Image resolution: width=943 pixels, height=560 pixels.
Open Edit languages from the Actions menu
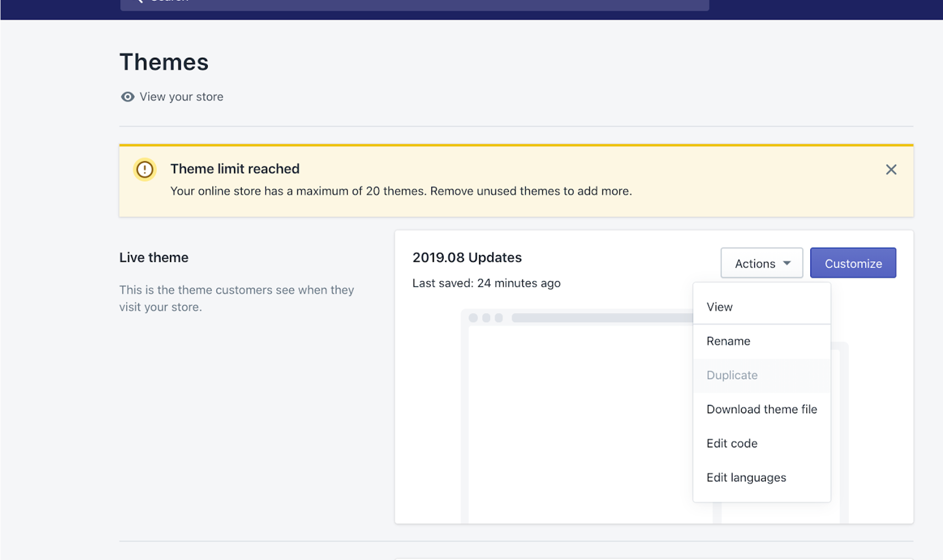[762, 478]
